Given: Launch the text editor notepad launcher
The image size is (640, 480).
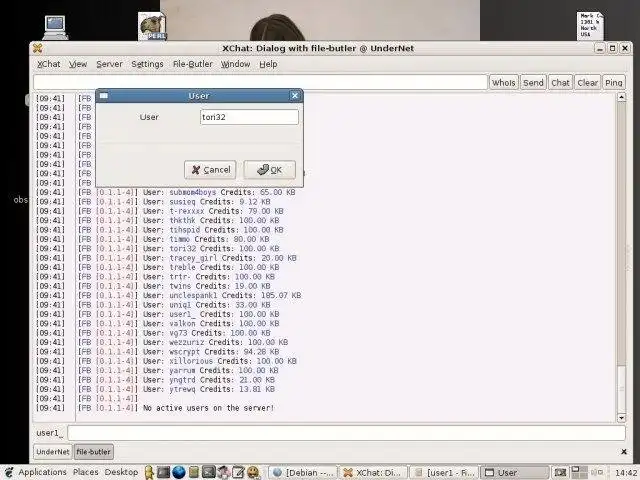Looking at the screenshot, I should [x=238, y=473].
